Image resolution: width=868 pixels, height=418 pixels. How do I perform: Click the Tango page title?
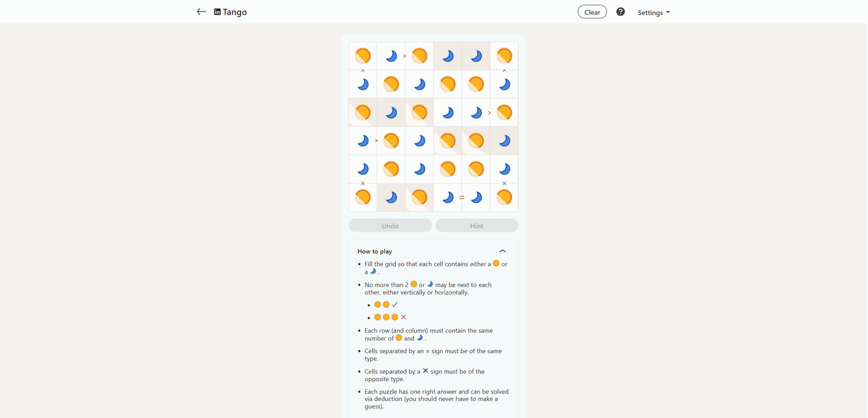tap(234, 12)
